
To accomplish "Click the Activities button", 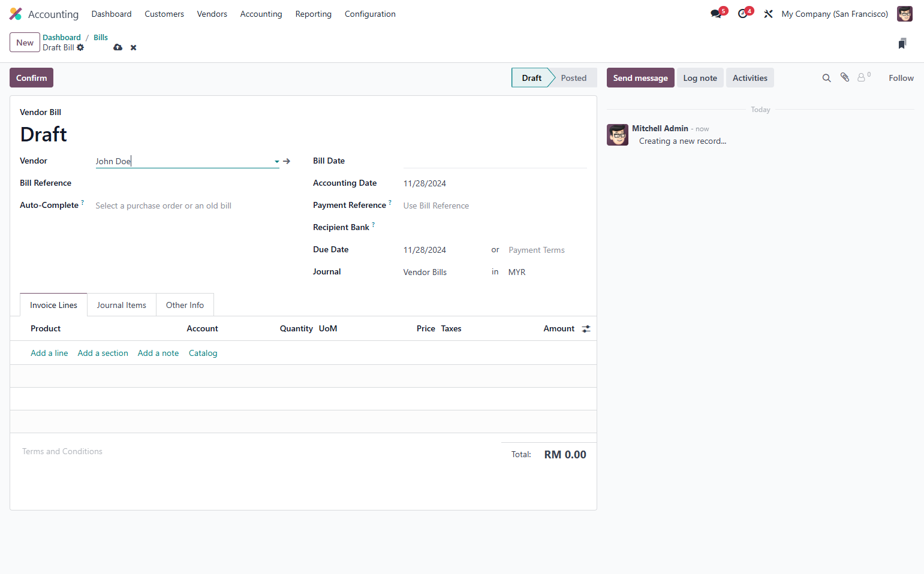I will 750,78.
